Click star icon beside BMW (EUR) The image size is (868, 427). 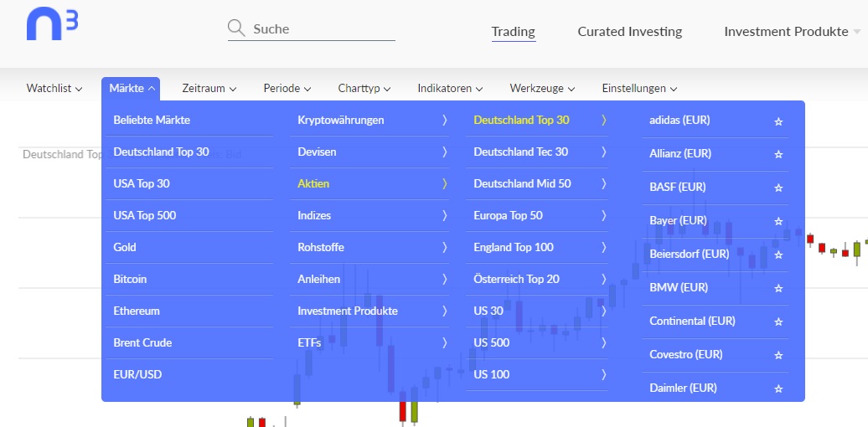[778, 289]
